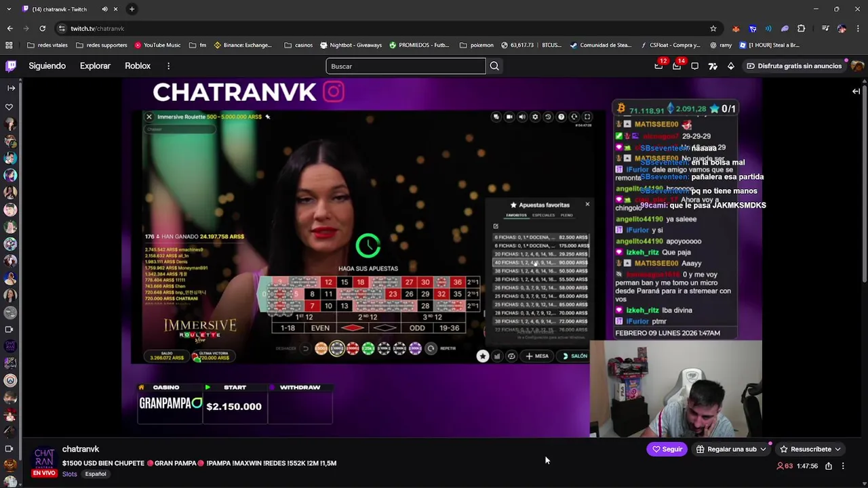The height and width of the screenshot is (488, 868).
Task: Open the Regalar una sub dropdown
Action: pos(731,449)
